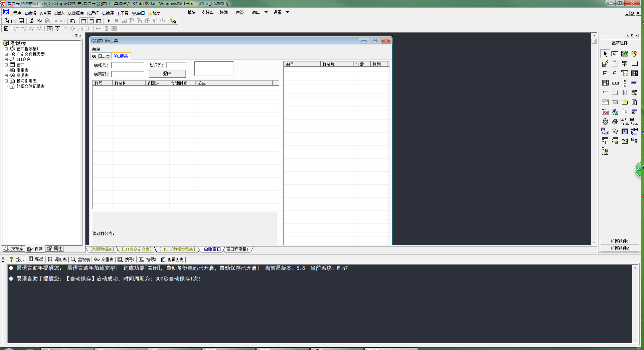
Task: Click the Save diskette icon in toolbar
Action: click(x=21, y=21)
